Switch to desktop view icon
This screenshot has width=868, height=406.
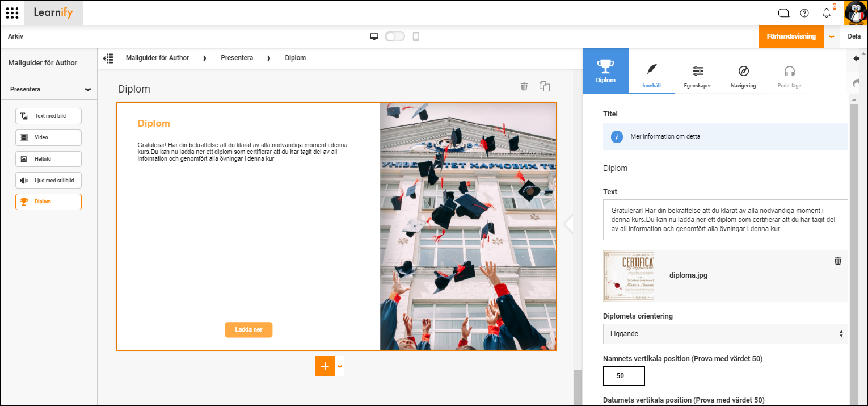(374, 36)
